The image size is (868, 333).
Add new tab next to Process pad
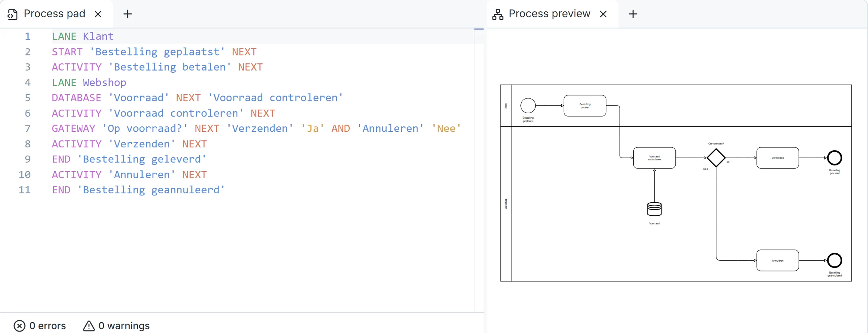coord(128,14)
